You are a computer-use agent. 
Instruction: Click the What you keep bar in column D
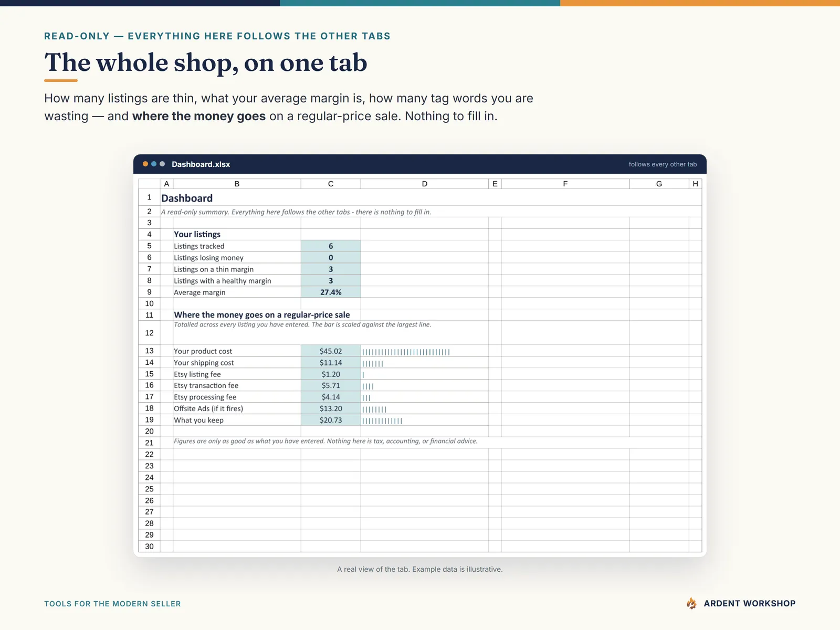coord(382,421)
